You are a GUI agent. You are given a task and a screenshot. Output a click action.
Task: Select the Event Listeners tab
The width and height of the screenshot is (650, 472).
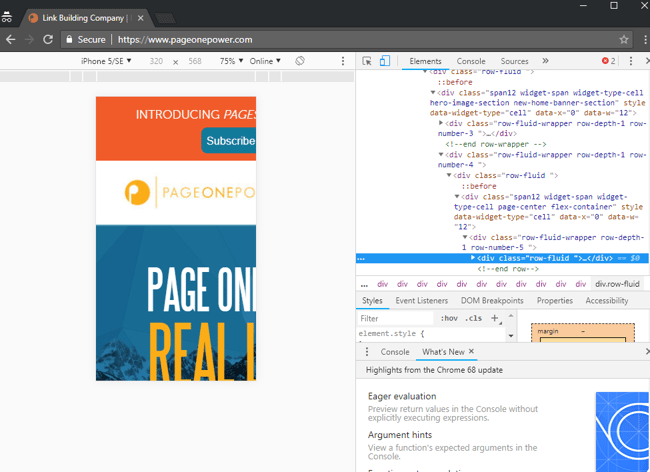[422, 301]
